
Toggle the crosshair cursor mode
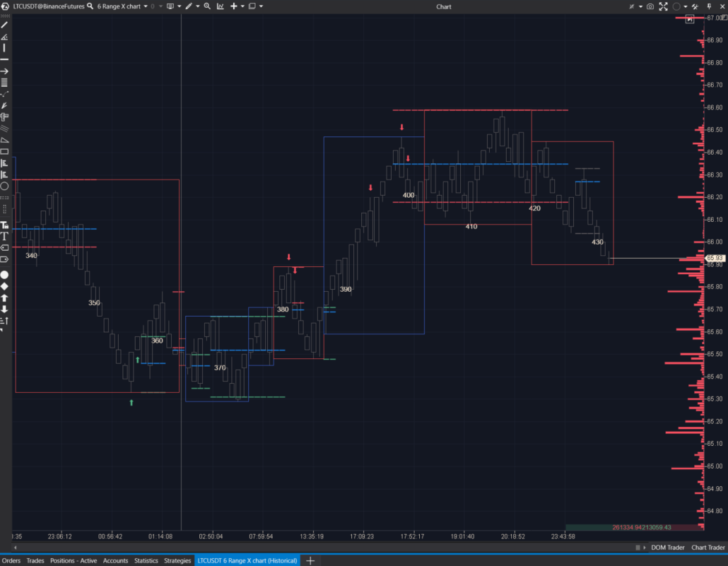coord(632,6)
